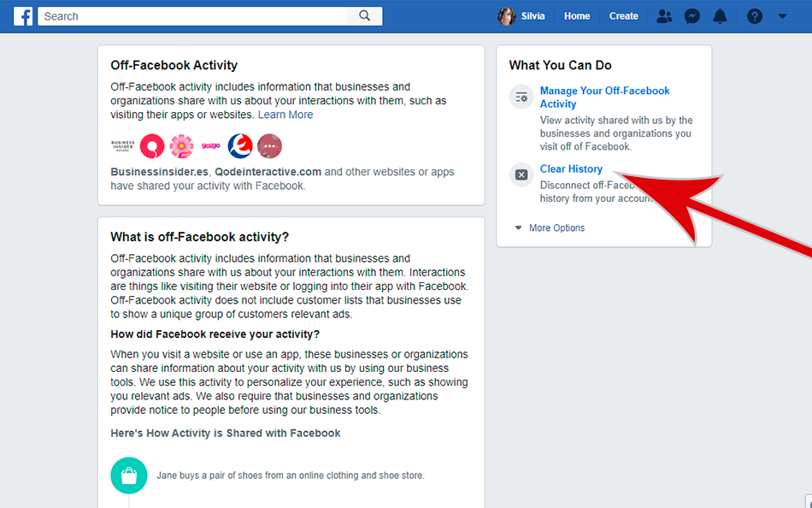Click the Qodeinteractive.com text

[268, 172]
